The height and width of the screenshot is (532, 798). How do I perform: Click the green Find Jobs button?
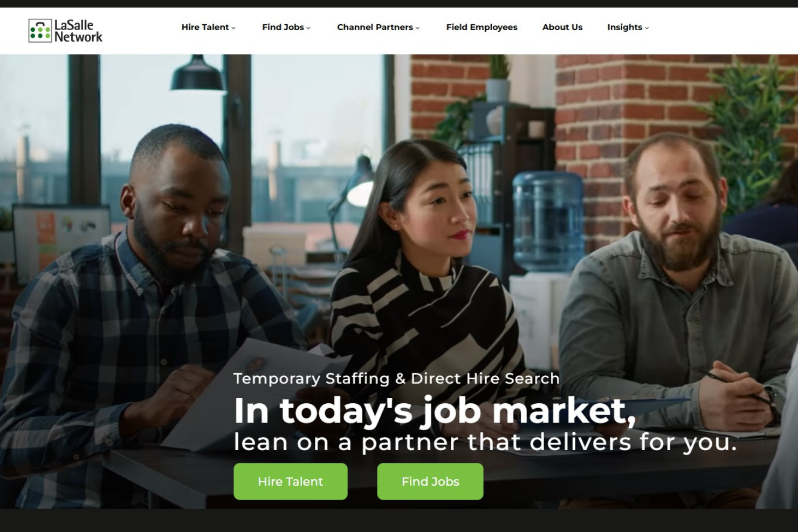tap(430, 481)
